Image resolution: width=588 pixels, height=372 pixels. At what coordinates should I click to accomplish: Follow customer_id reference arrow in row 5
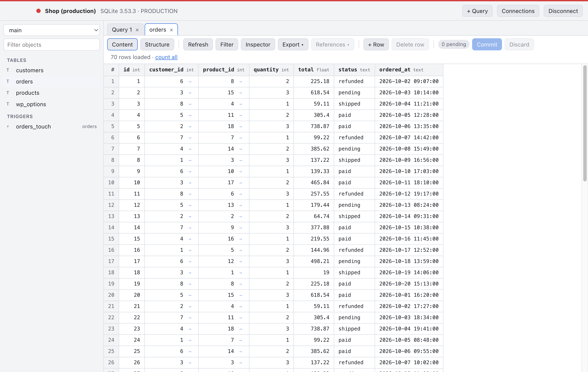(x=190, y=127)
